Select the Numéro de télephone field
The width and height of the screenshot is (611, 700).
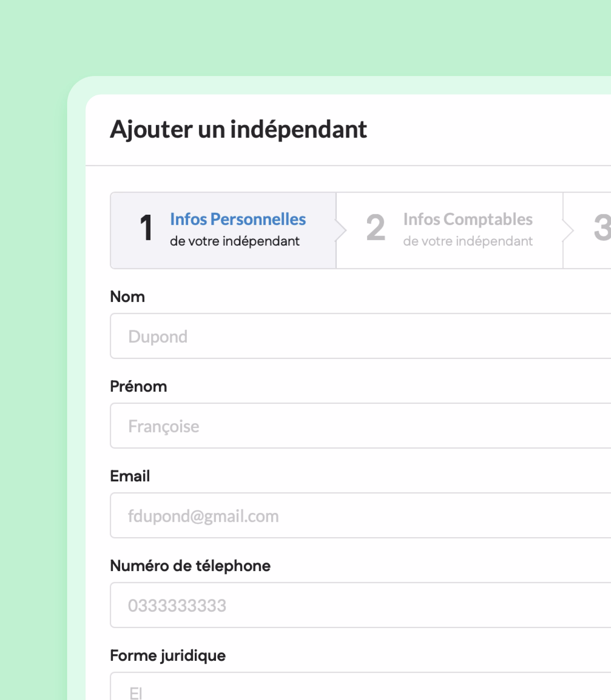(x=361, y=605)
